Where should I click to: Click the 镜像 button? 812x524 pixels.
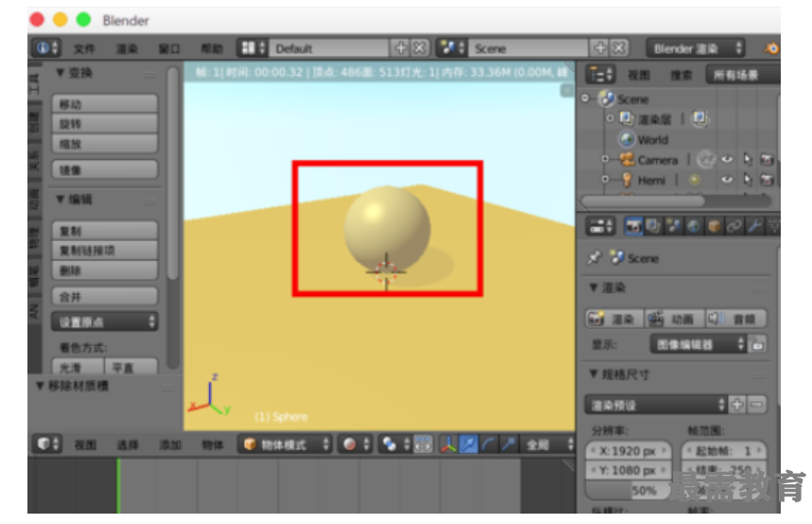(x=105, y=170)
